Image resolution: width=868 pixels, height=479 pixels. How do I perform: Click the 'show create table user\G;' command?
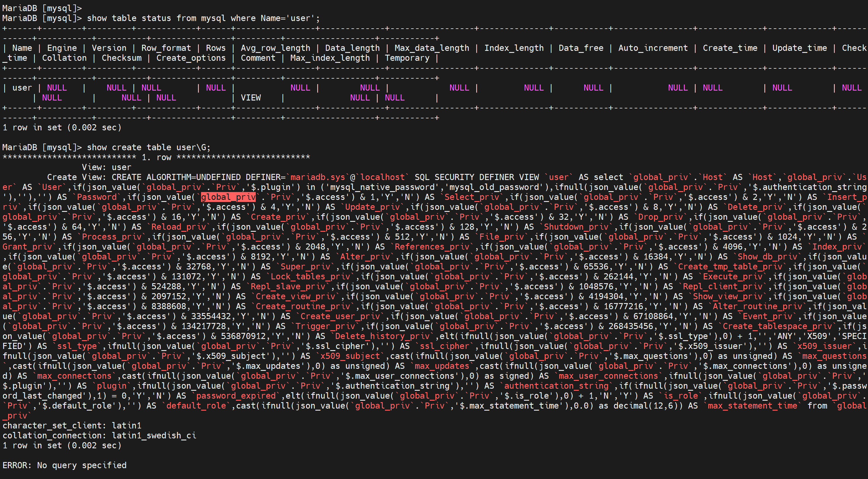click(x=148, y=148)
